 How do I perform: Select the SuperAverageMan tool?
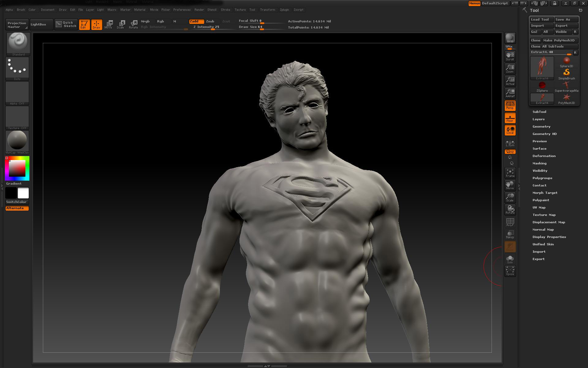pyautogui.click(x=567, y=87)
